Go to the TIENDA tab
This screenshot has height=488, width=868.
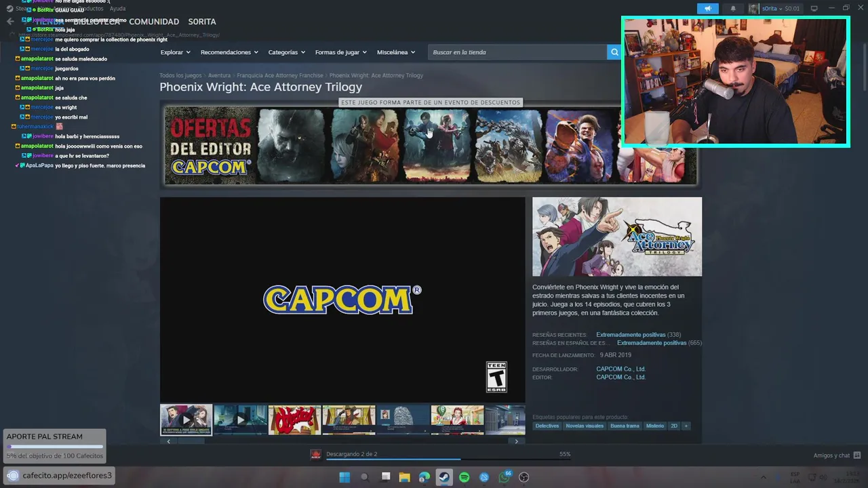pyautogui.click(x=50, y=22)
